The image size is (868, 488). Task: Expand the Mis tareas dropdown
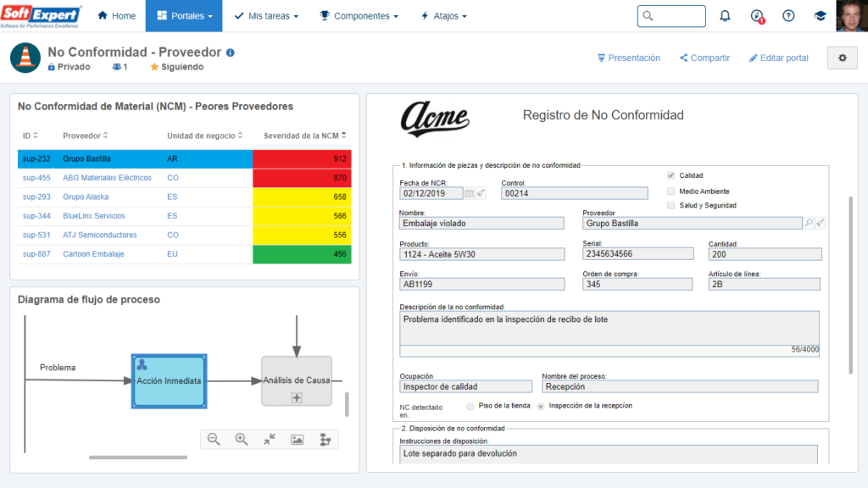click(x=266, y=16)
